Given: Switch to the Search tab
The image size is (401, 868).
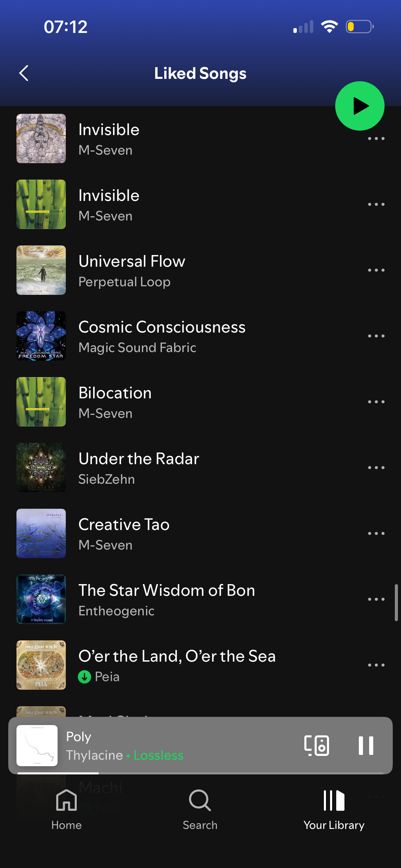Looking at the screenshot, I should tap(200, 810).
